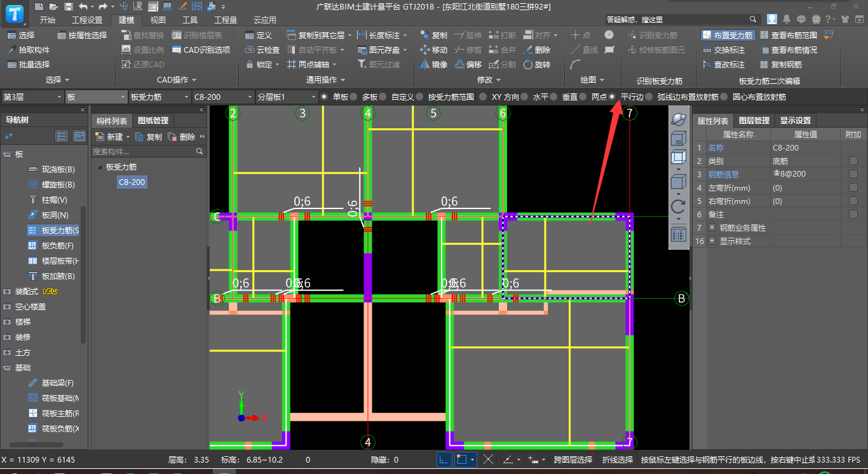Click the 镜像 mirror tool
The width and height of the screenshot is (868, 474).
(434, 65)
